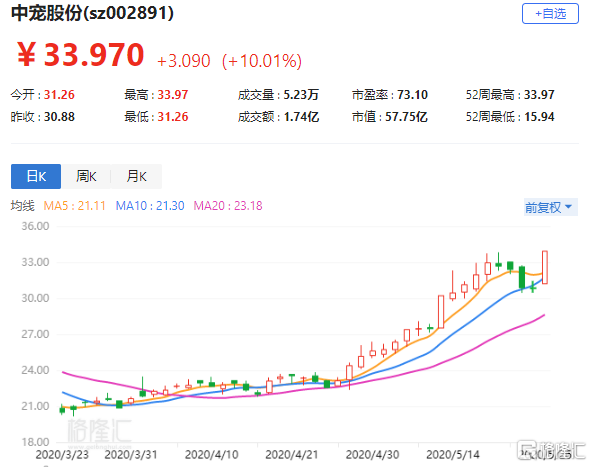Select the 2020/3/23 date axis label

pos(62,455)
